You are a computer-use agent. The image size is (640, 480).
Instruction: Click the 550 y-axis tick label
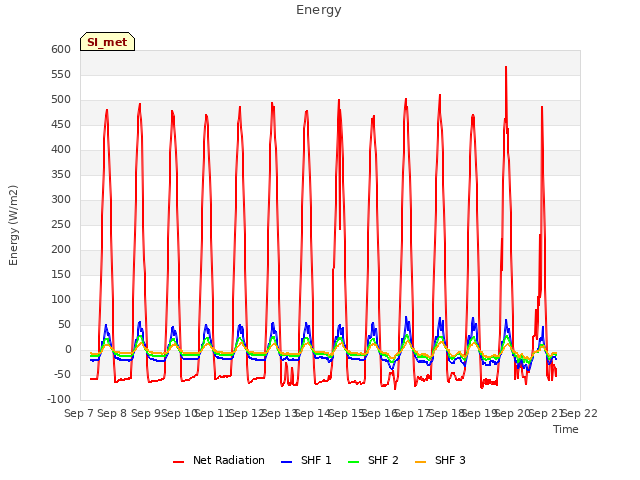tap(61, 74)
